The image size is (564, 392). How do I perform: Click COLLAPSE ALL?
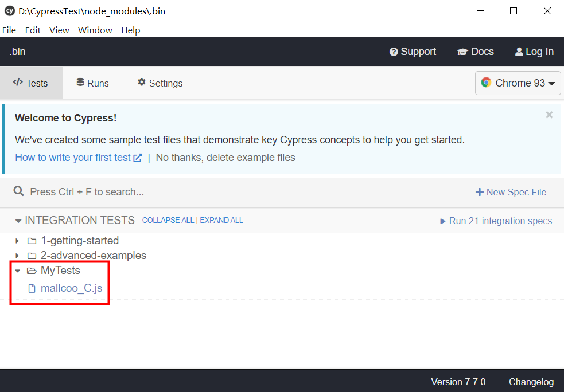coord(168,220)
